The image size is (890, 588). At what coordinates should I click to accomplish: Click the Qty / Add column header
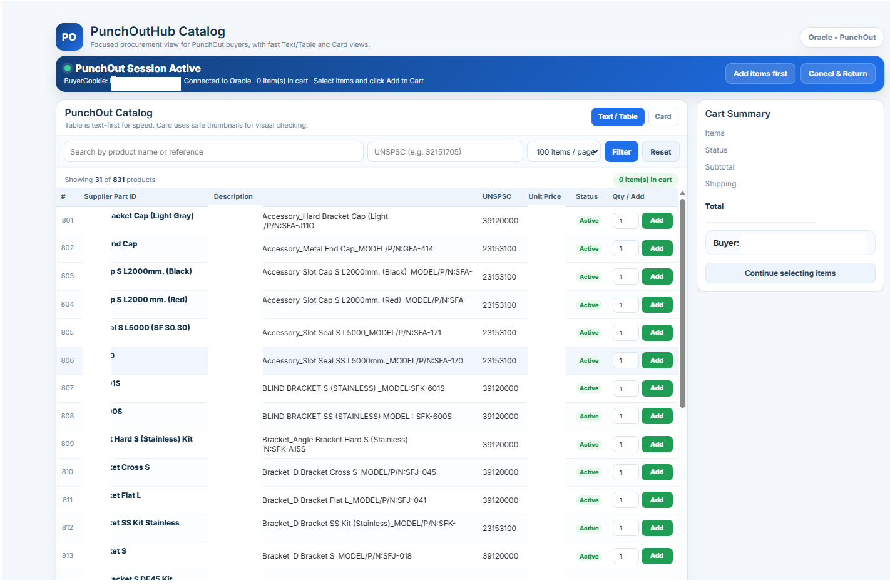(628, 196)
